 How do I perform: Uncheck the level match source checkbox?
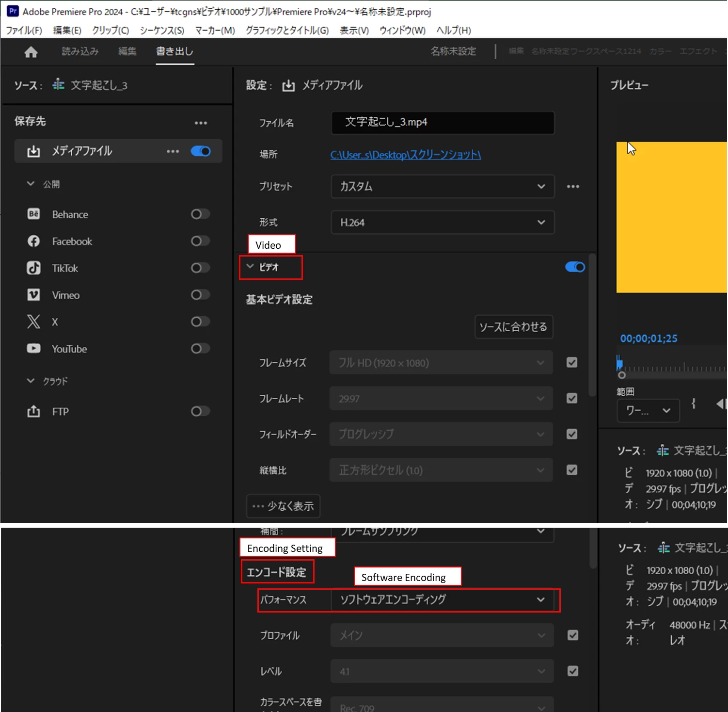(x=573, y=671)
